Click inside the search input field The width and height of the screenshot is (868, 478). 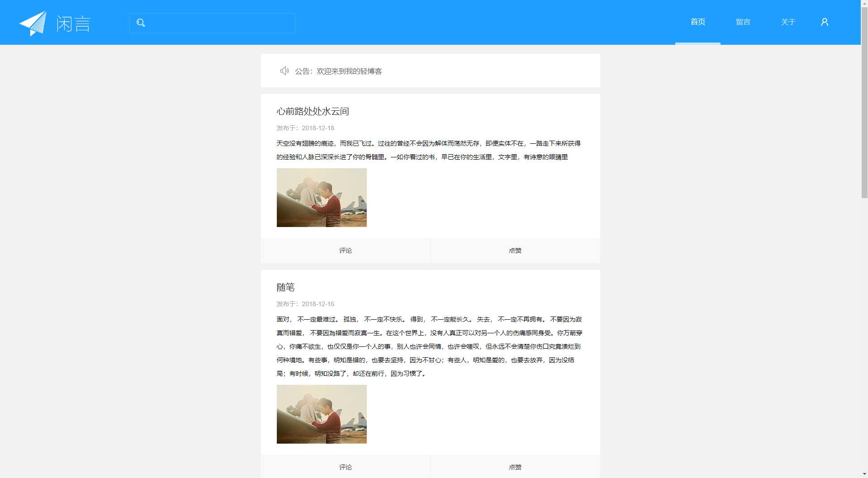213,23
